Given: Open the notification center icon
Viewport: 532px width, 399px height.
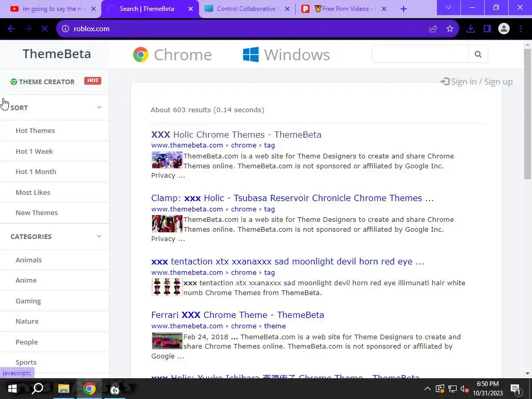Looking at the screenshot, I should coord(516,389).
